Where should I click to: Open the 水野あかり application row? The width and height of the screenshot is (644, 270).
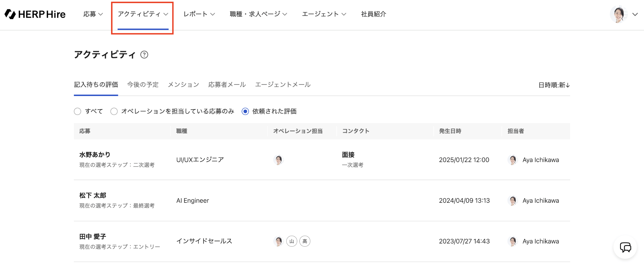[x=95, y=155]
